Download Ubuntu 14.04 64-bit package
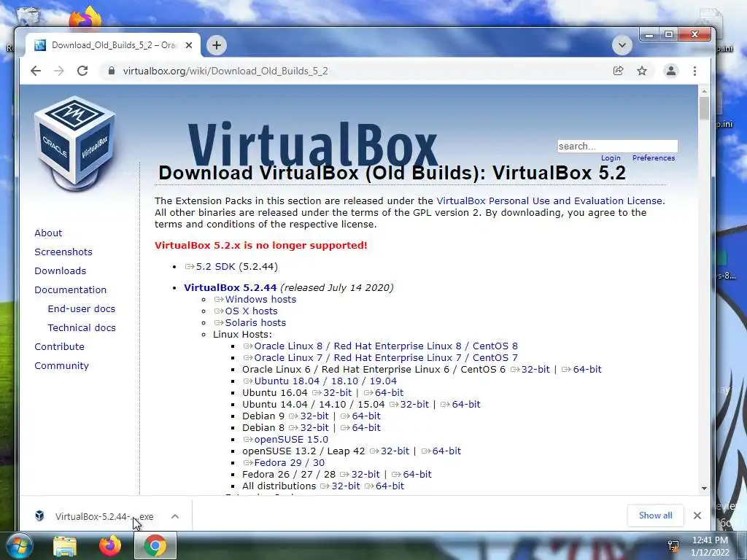This screenshot has width=747, height=560. [x=460, y=404]
